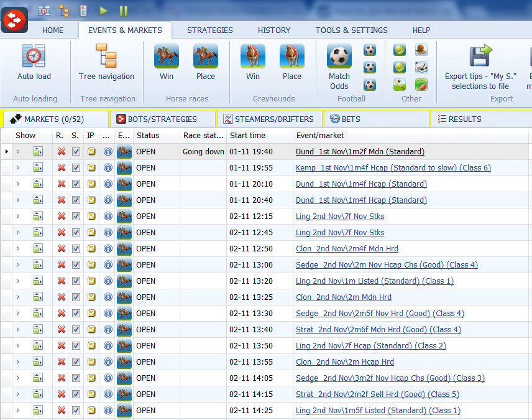Toggle the IP checkbox on the 02-11 13:30 Sedge row
The width and height of the screenshot is (532, 420).
91,314
